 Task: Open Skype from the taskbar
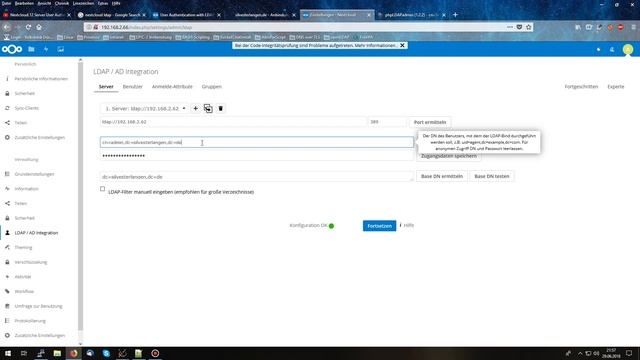106,353
